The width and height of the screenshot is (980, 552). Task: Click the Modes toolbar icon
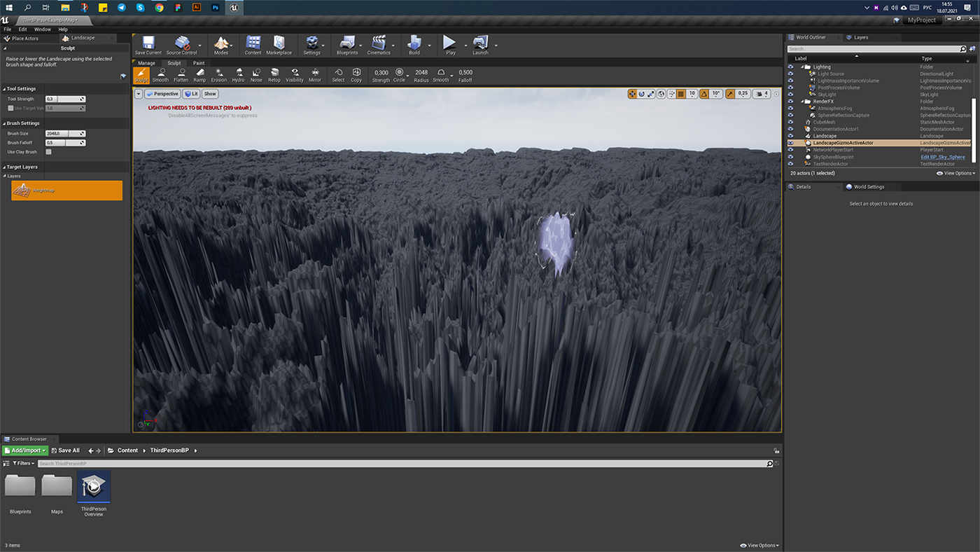(x=221, y=46)
